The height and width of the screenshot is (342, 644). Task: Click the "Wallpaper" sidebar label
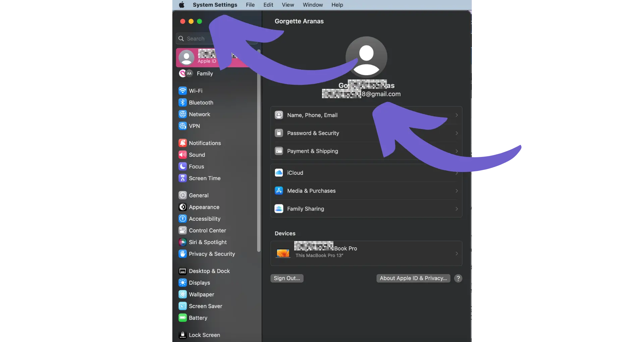[x=201, y=295]
